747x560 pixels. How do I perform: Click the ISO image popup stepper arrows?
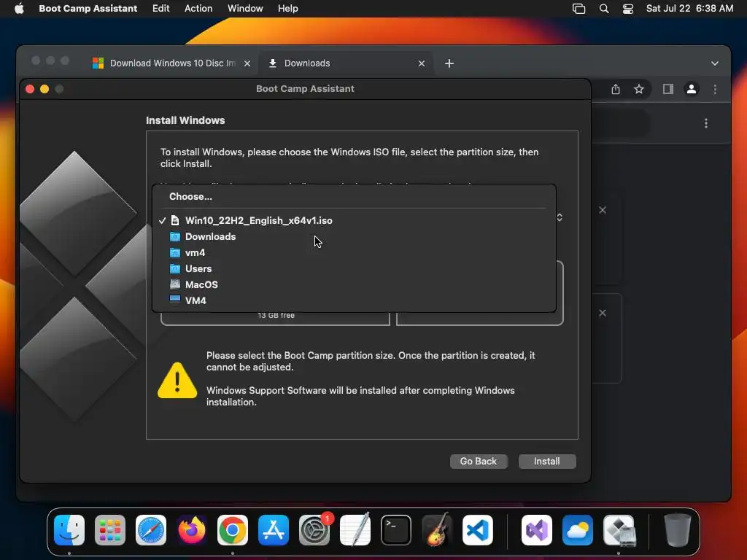[x=560, y=217]
